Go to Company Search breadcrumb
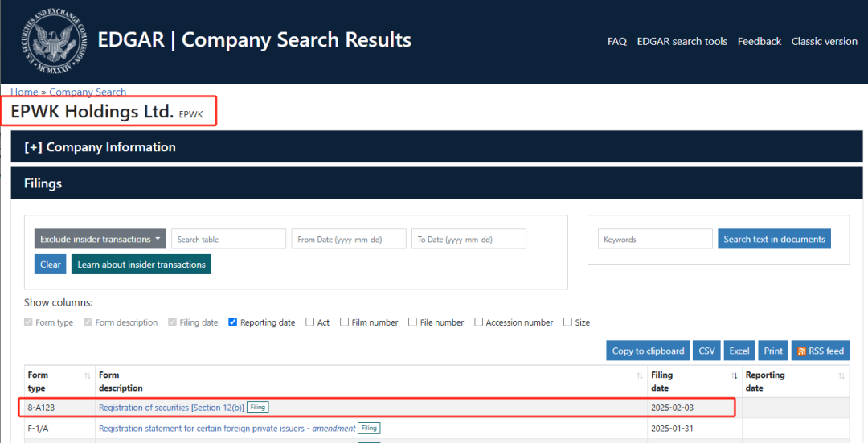This screenshot has width=868, height=443. (88, 92)
